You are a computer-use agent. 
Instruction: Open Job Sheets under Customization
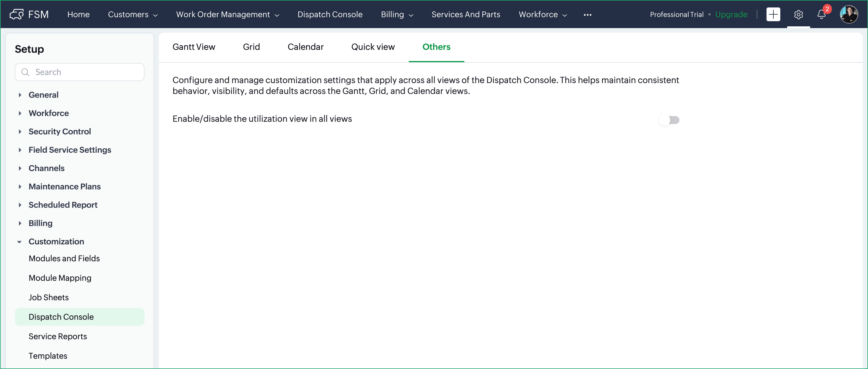click(48, 297)
